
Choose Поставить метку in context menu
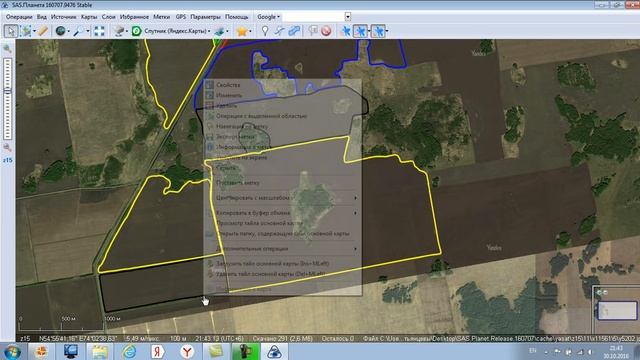click(282, 183)
